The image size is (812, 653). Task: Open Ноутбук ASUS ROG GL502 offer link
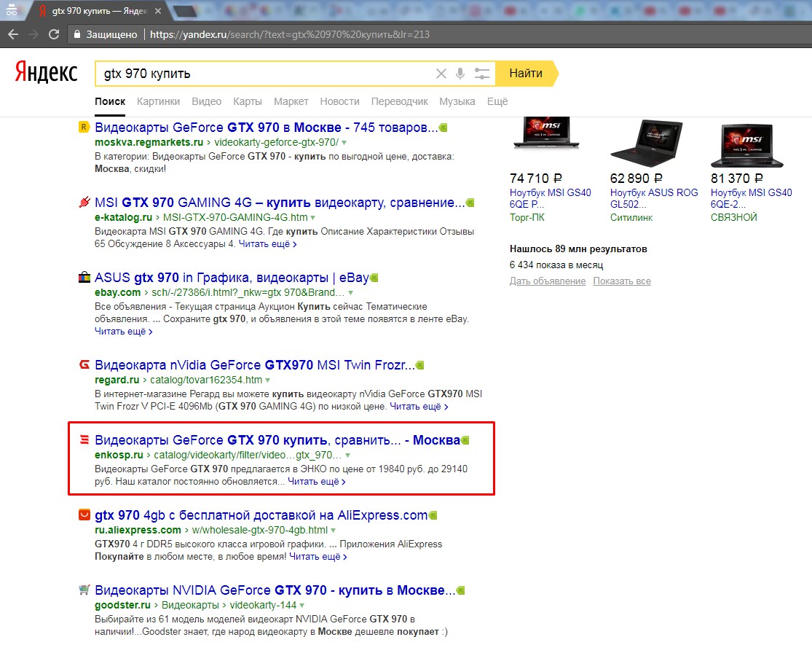[654, 198]
